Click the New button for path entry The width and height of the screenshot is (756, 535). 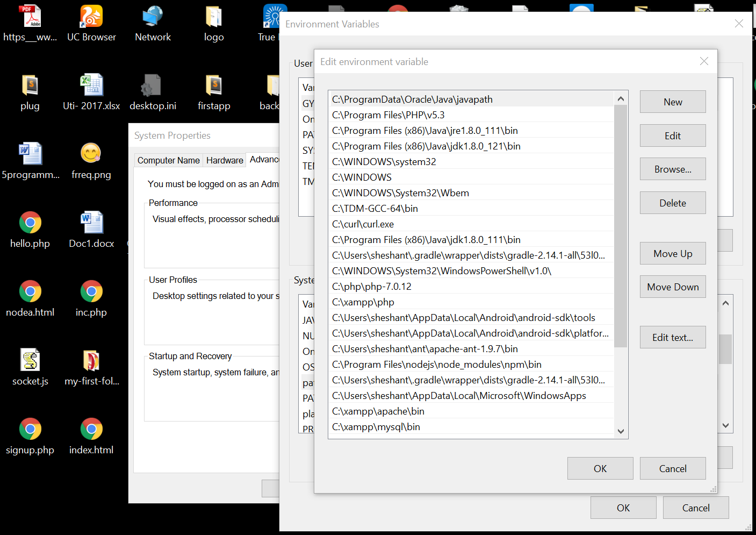(x=673, y=102)
